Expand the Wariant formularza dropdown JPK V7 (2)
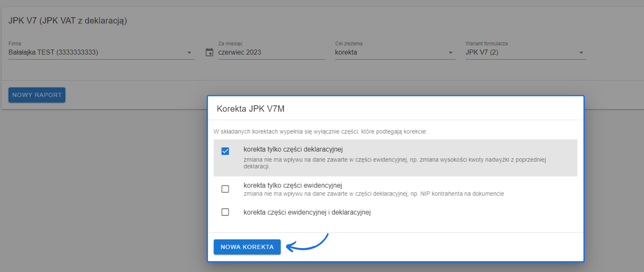 (x=526, y=53)
